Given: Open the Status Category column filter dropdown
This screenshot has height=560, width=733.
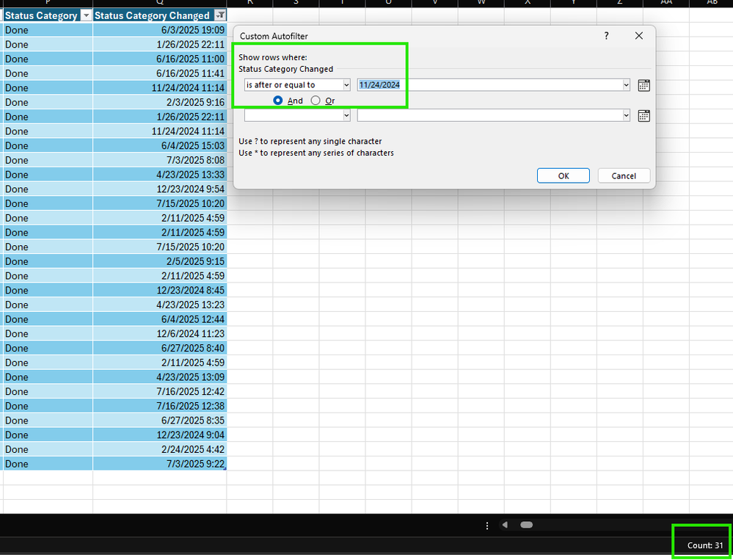Looking at the screenshot, I should point(86,15).
